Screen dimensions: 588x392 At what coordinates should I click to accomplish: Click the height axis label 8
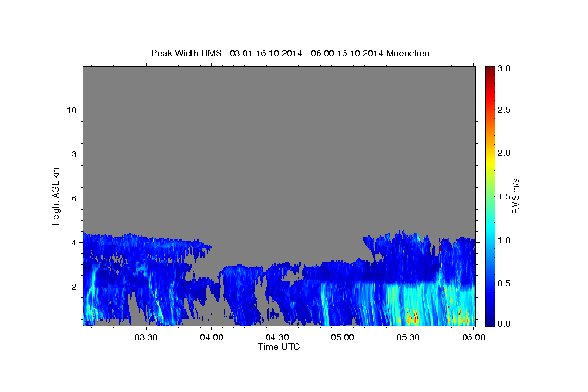[x=73, y=154]
